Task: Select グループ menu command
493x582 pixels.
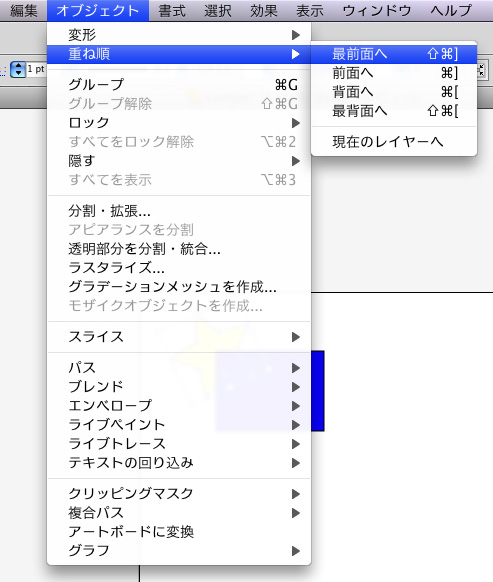Action: pos(179,85)
